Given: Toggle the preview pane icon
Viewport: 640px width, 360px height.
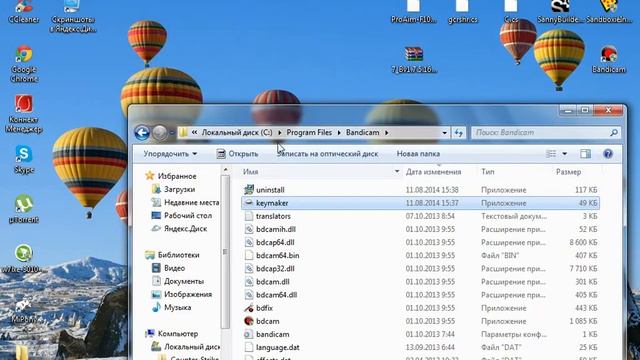Looking at the screenshot, I should [585, 154].
